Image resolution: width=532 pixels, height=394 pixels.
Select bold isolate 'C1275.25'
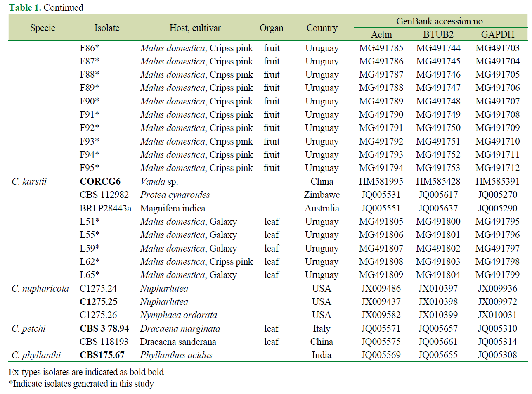[x=99, y=301]
